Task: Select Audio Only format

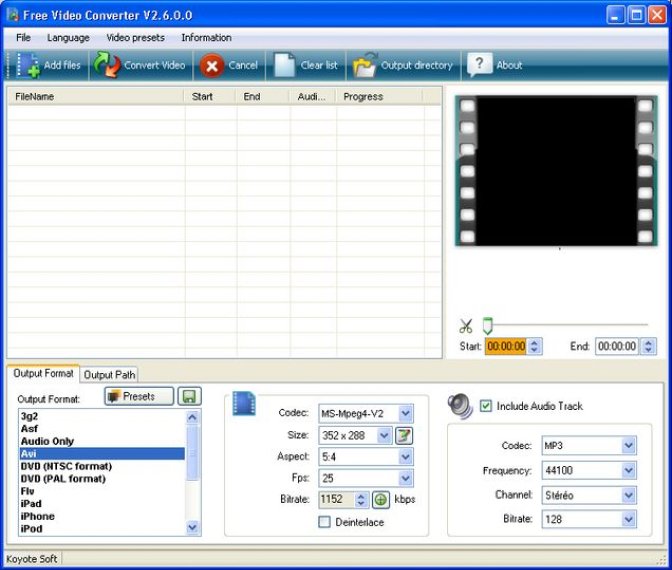Action: click(102, 441)
